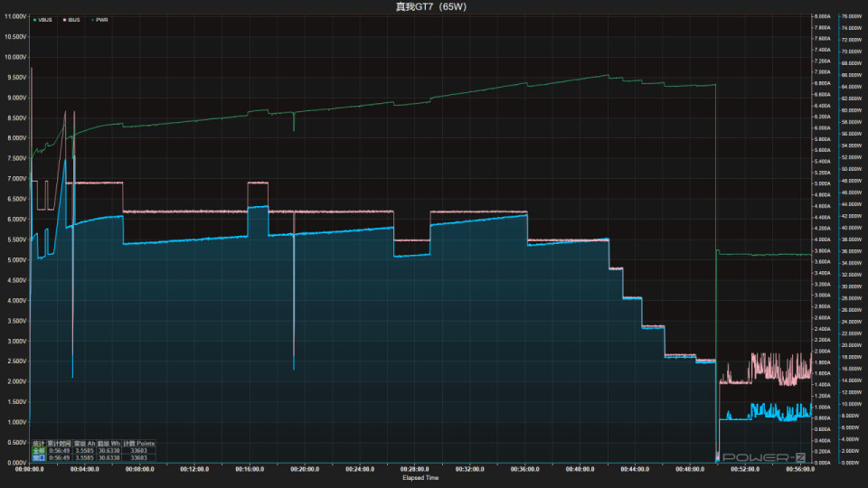The height and width of the screenshot is (488, 868).
Task: Click the 10.000V voltage axis label
Action: point(15,57)
